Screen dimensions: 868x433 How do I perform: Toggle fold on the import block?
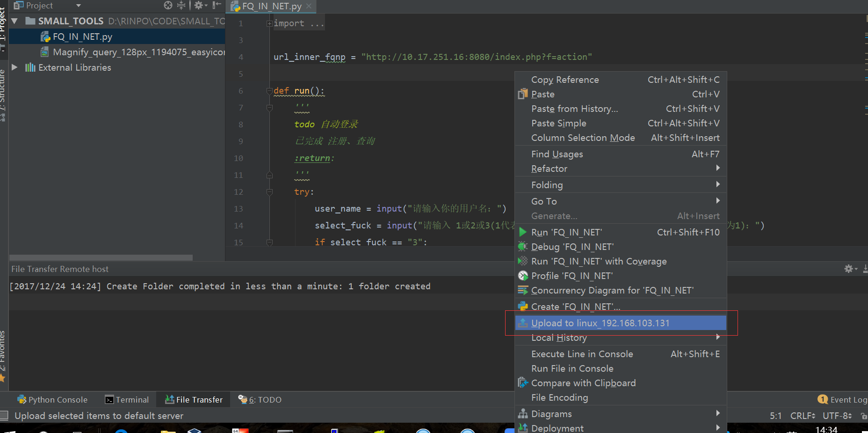click(x=269, y=23)
